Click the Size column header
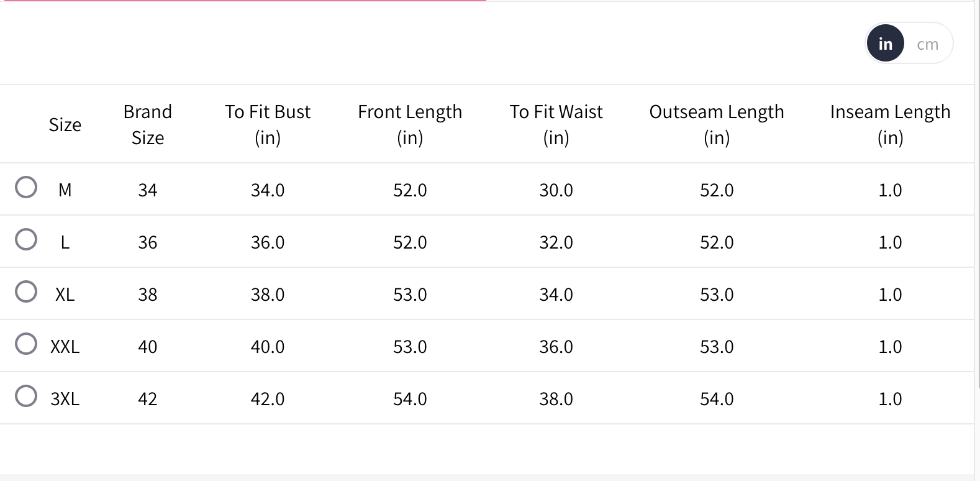 point(65,125)
